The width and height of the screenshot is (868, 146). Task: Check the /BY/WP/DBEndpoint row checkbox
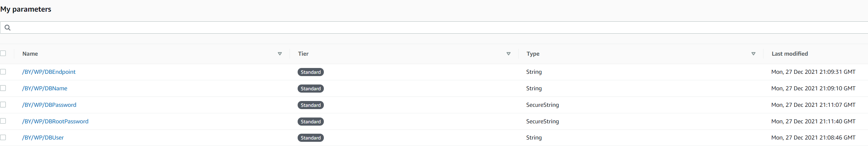(3, 72)
